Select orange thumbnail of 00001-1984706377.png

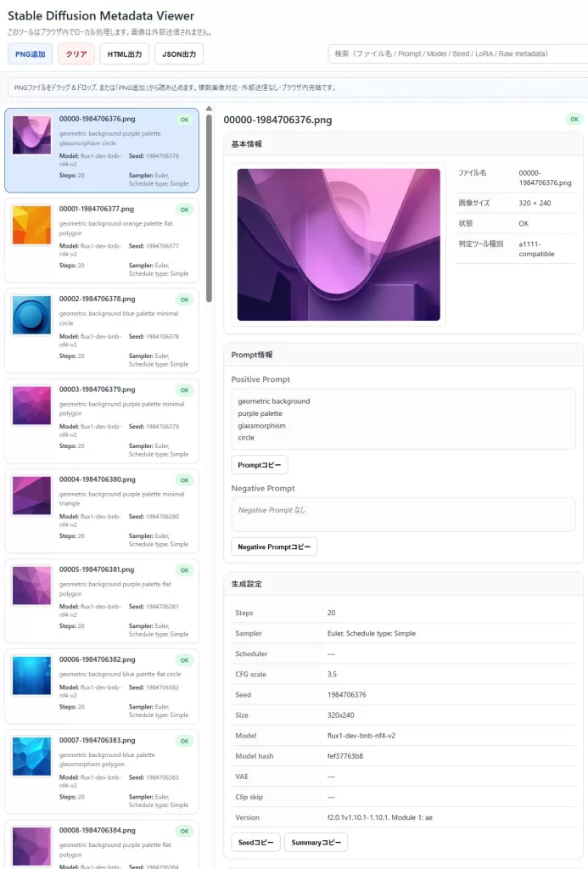coord(32,226)
